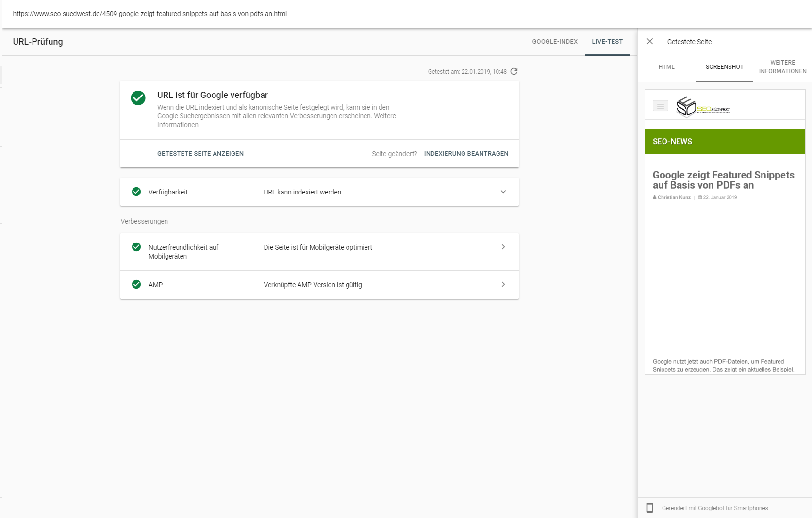Click GETESTETE SEITE ANZEIGEN

(200, 153)
